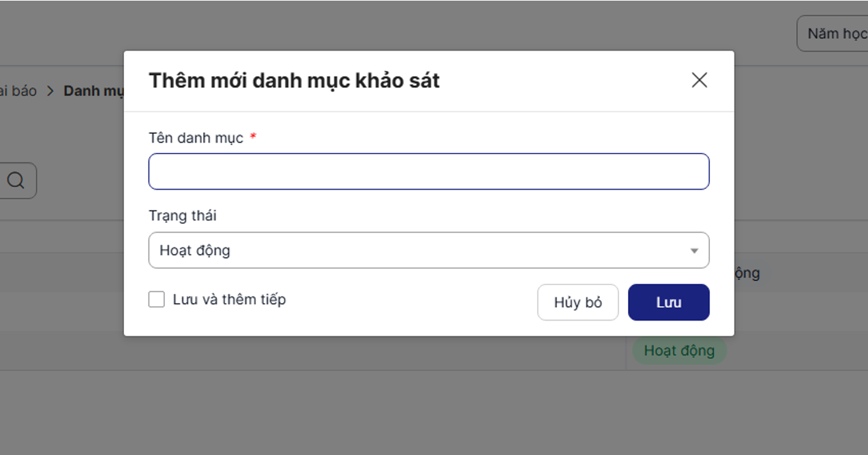Click the green "Hoạt động" status badge
The width and height of the screenshot is (868, 455).
[679, 351]
